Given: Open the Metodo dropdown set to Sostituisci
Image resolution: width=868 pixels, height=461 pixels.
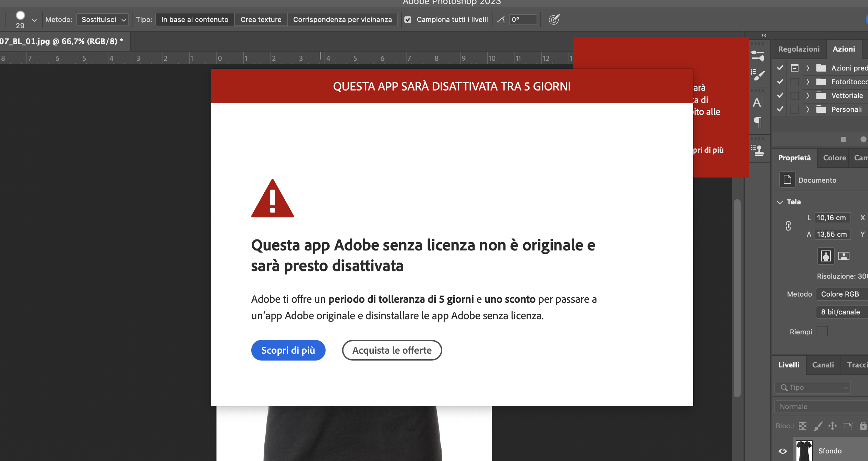Looking at the screenshot, I should [x=103, y=20].
